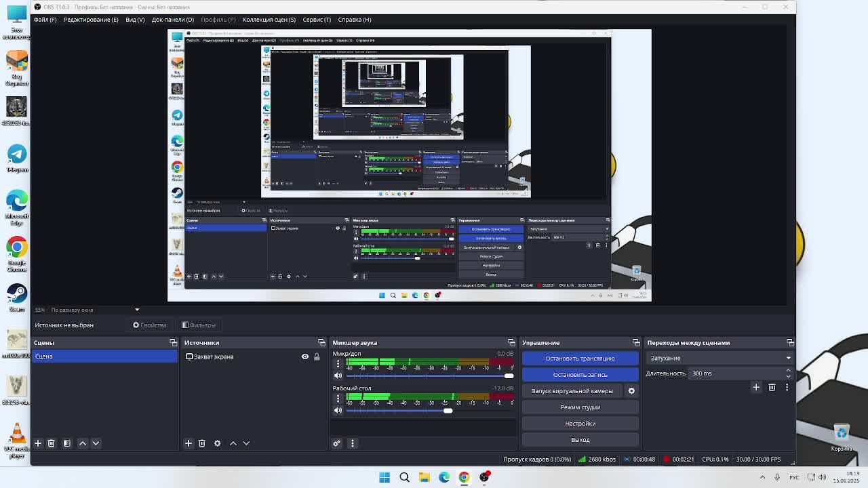Open Steam desktop shortcut
Image resolution: width=868 pixels, height=488 pixels.
tap(17, 298)
